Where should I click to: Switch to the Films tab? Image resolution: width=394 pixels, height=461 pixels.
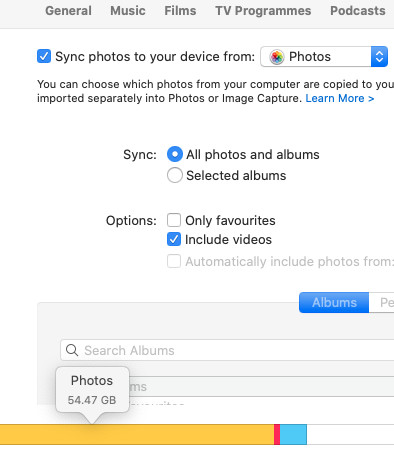coord(180,11)
